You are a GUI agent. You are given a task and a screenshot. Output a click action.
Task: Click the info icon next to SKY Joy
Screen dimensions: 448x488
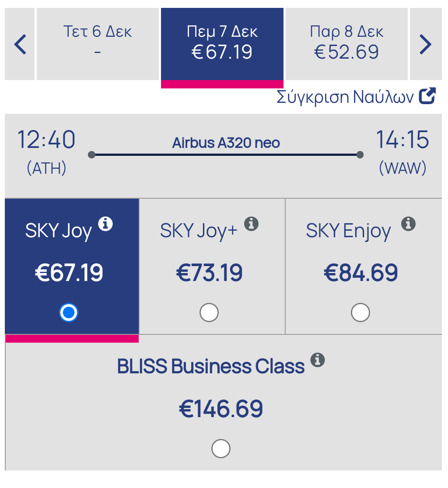[105, 224]
